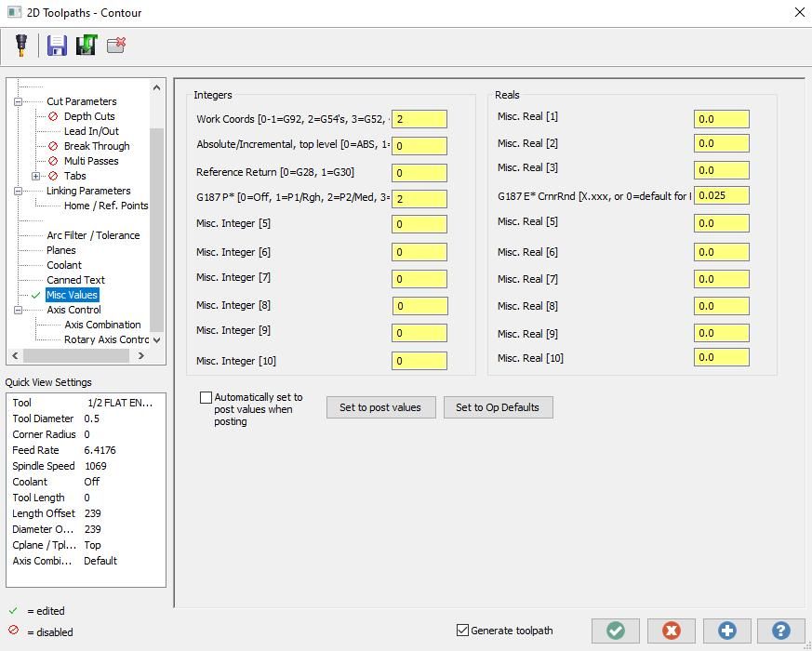Toggle Automatically set to post values checkbox

(206, 397)
